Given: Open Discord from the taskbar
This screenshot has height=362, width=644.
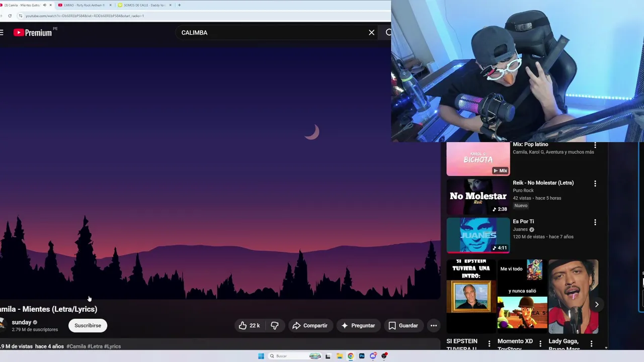Looking at the screenshot, I should coord(373,356).
